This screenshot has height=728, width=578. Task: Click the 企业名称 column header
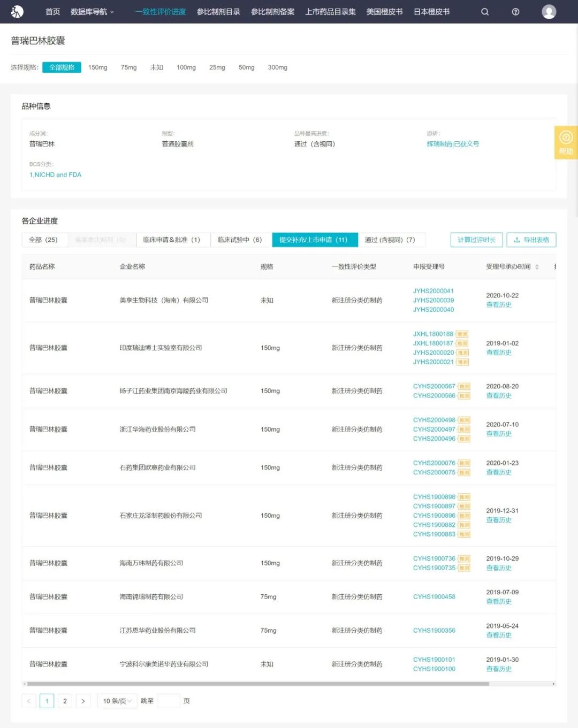[132, 267]
